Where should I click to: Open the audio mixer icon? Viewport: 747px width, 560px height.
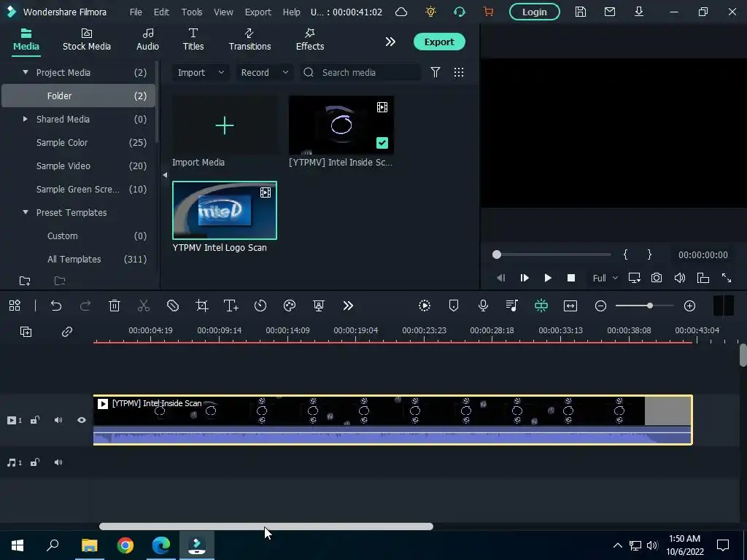pyautogui.click(x=512, y=306)
